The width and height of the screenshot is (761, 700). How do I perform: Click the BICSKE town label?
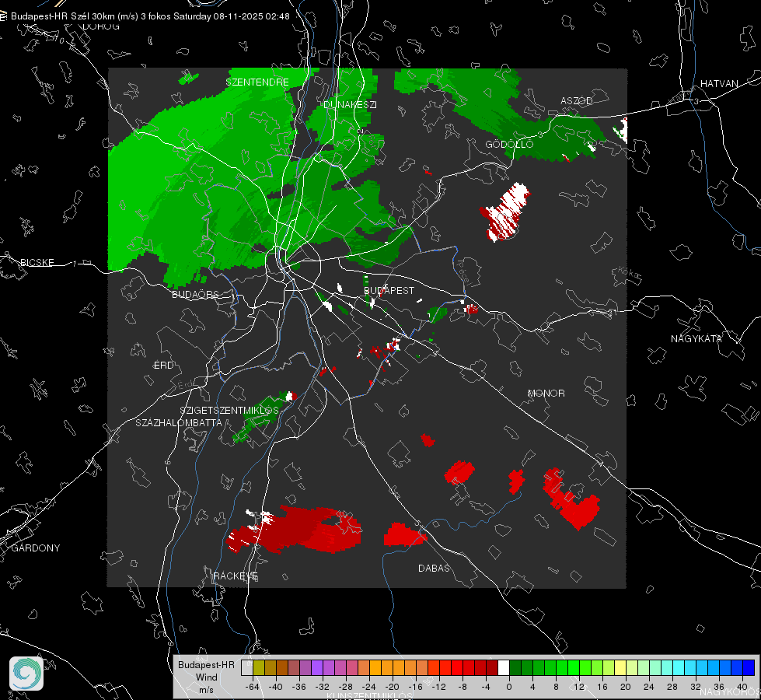(x=37, y=262)
